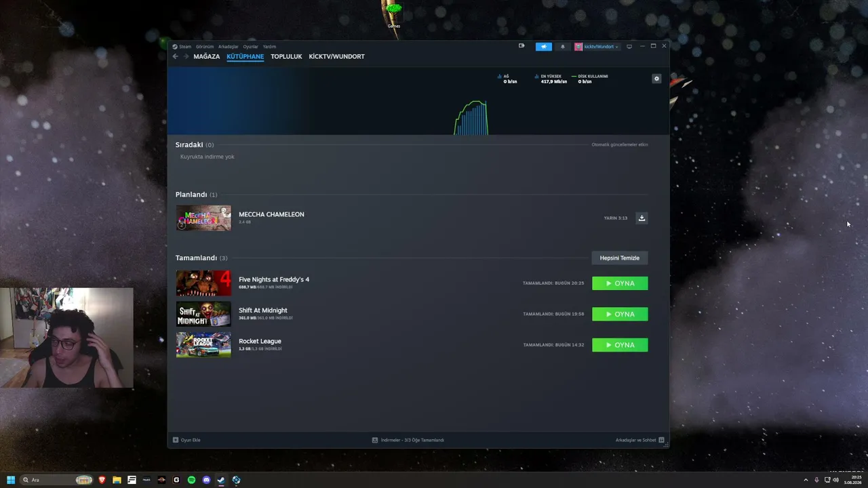Click the Oyun Ekle plus icon

pyautogui.click(x=176, y=440)
